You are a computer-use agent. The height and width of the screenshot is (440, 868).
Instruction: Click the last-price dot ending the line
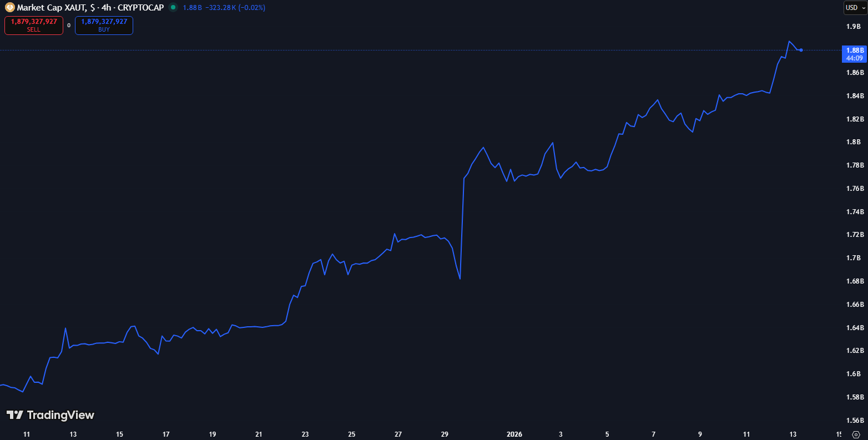pos(801,50)
